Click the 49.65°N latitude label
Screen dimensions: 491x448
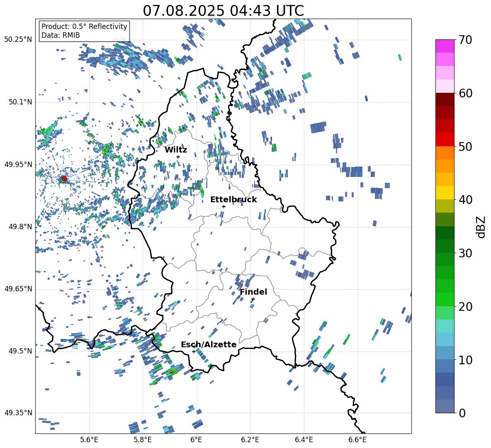18,288
